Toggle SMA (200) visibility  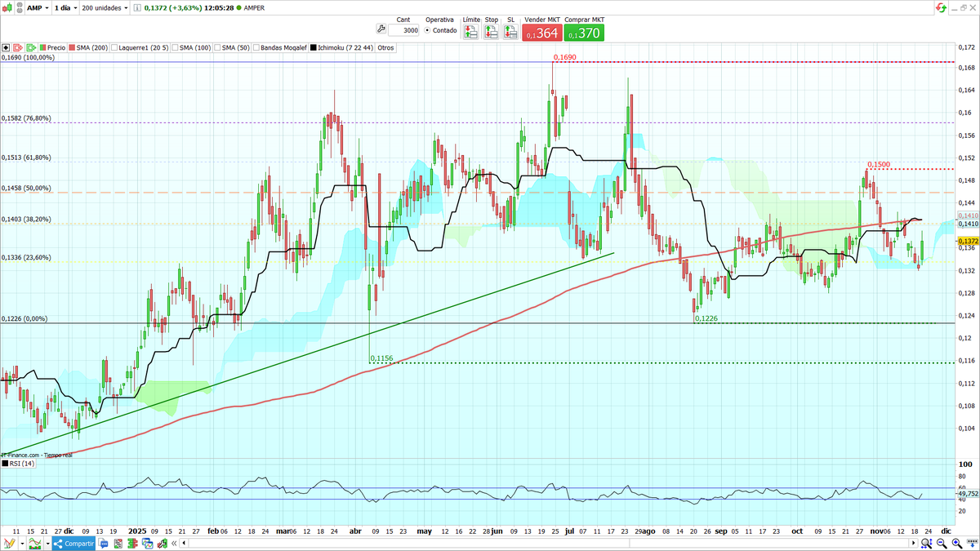point(87,47)
